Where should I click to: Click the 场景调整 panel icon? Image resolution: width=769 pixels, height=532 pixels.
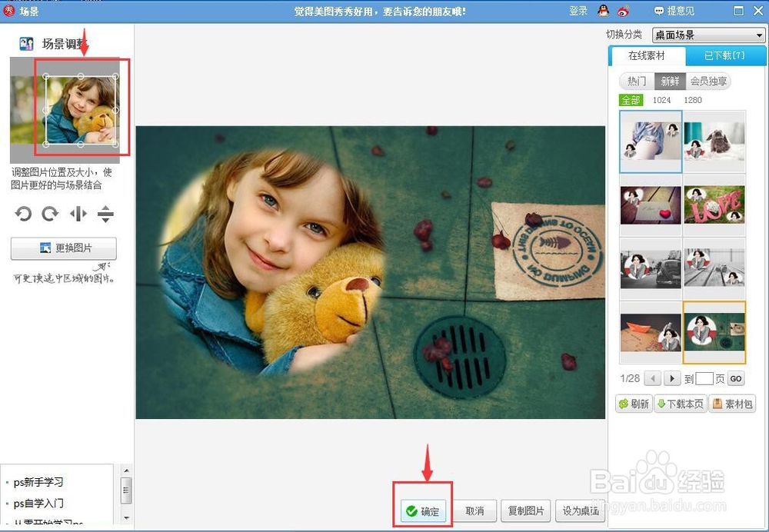click(x=26, y=44)
